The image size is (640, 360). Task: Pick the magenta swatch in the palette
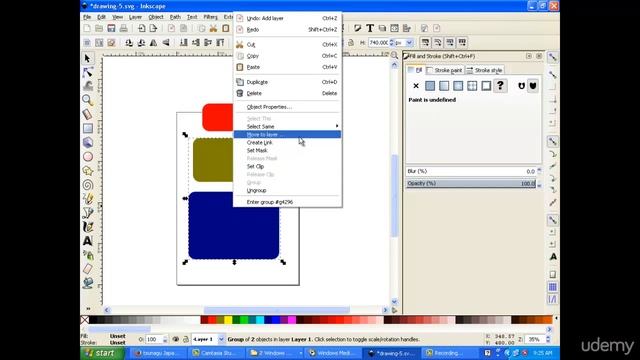(x=292, y=320)
